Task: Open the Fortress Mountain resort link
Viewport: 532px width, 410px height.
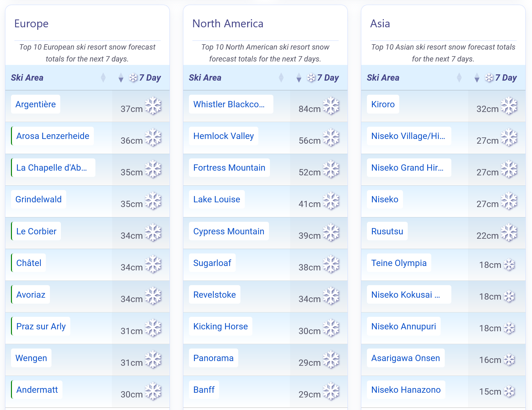Action: coord(229,168)
